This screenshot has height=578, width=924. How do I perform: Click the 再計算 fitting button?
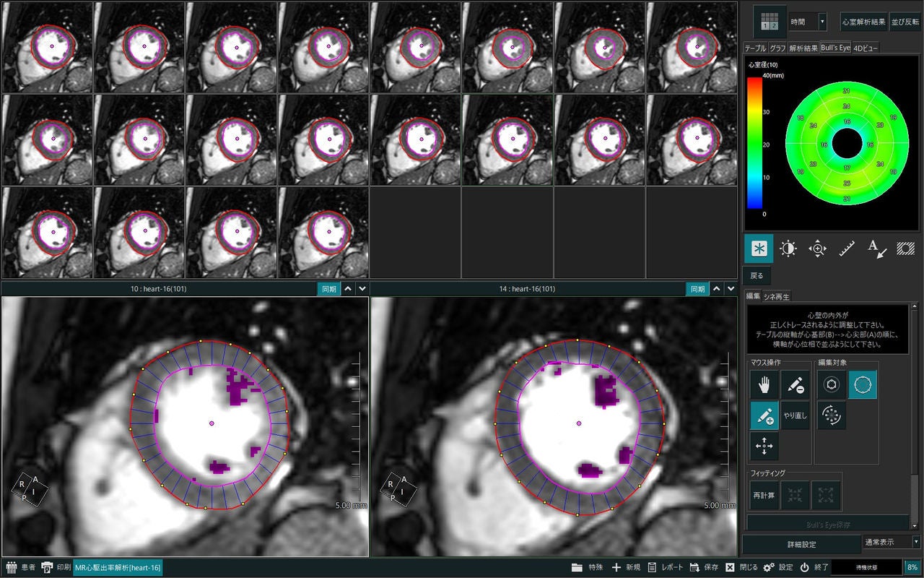[x=764, y=496]
